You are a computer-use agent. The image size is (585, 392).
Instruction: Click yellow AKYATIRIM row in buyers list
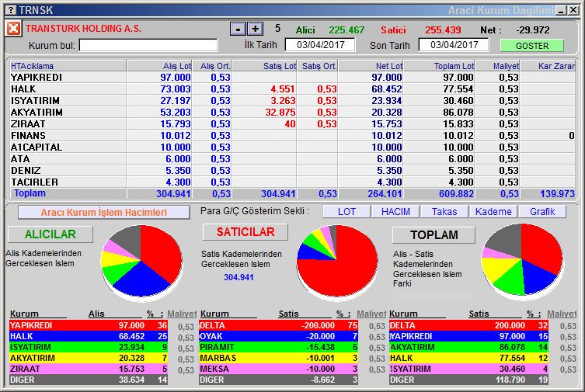click(x=89, y=358)
